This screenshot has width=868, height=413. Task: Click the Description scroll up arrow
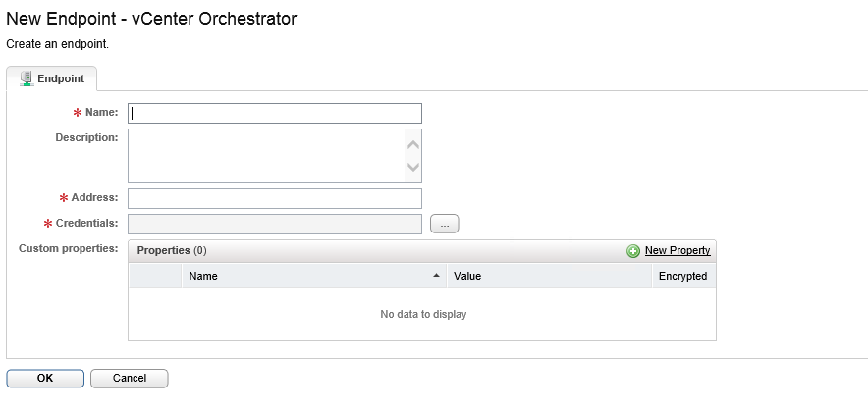(x=413, y=145)
